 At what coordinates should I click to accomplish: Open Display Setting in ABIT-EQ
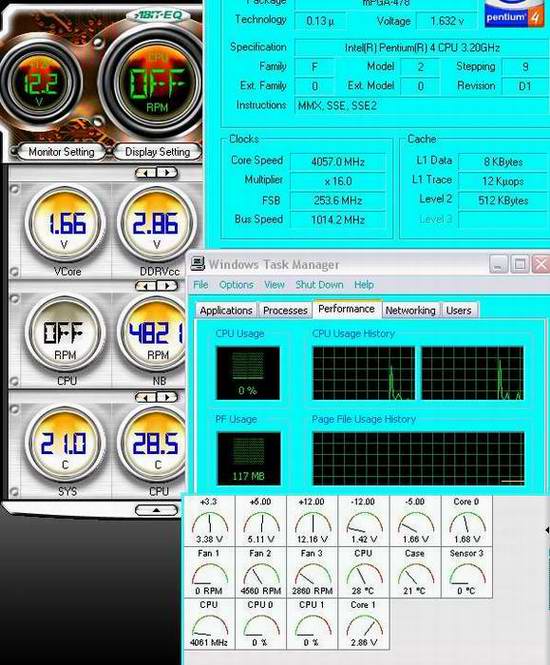[157, 151]
